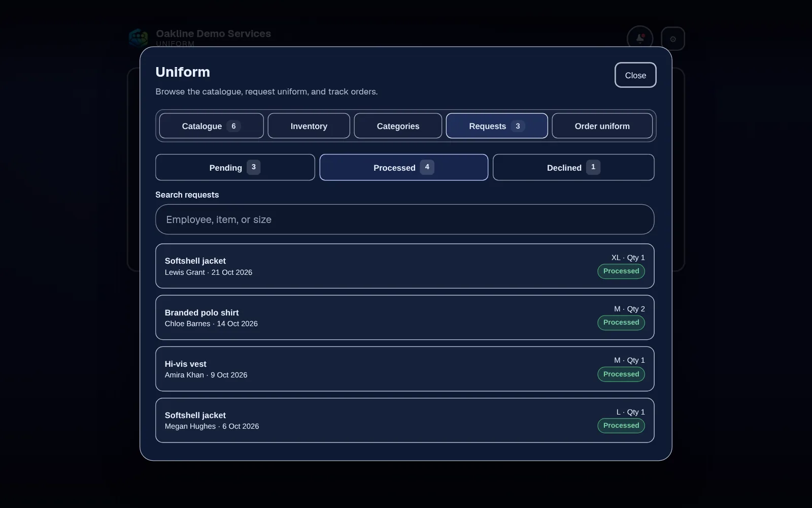Viewport: 812px width, 508px height.
Task: Go to the Categories tab
Action: tap(398, 126)
